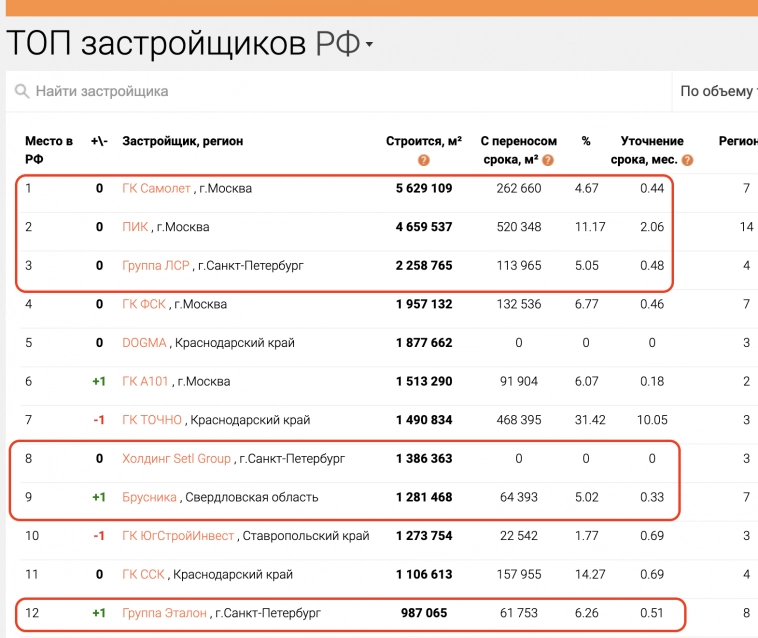Click help icon under Строится, м²
This screenshot has width=758, height=638.
(423, 160)
